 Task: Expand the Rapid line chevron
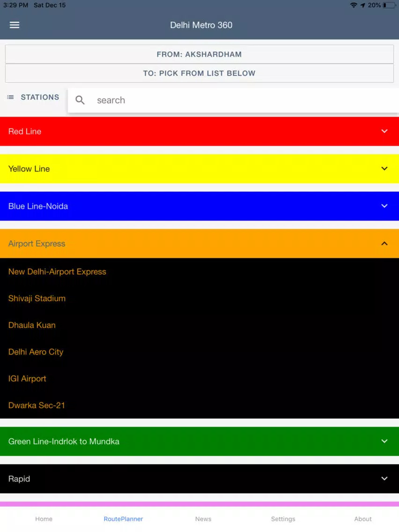point(384,479)
